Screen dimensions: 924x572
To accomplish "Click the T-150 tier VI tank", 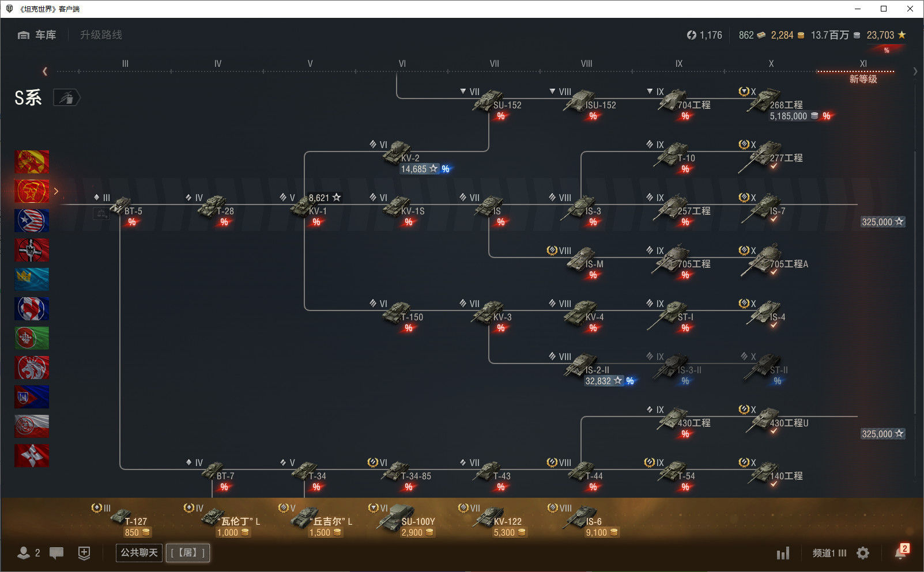I will tap(397, 313).
